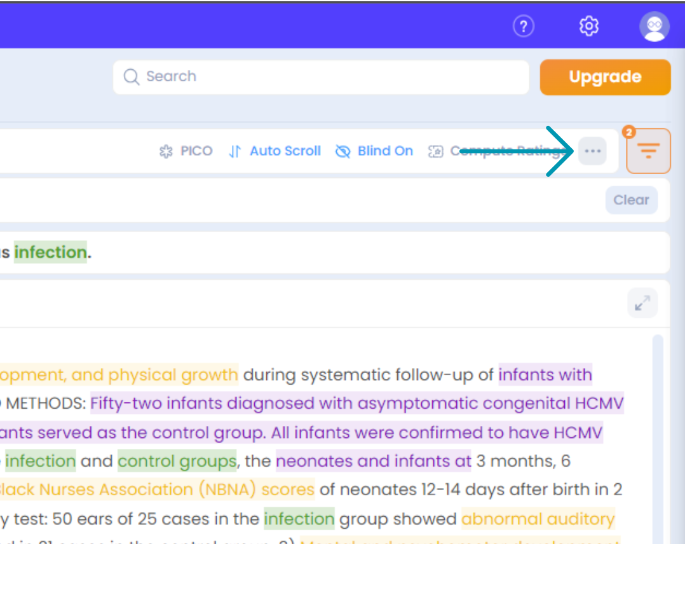
Task: Click the profile avatar icon
Action: pos(654,26)
